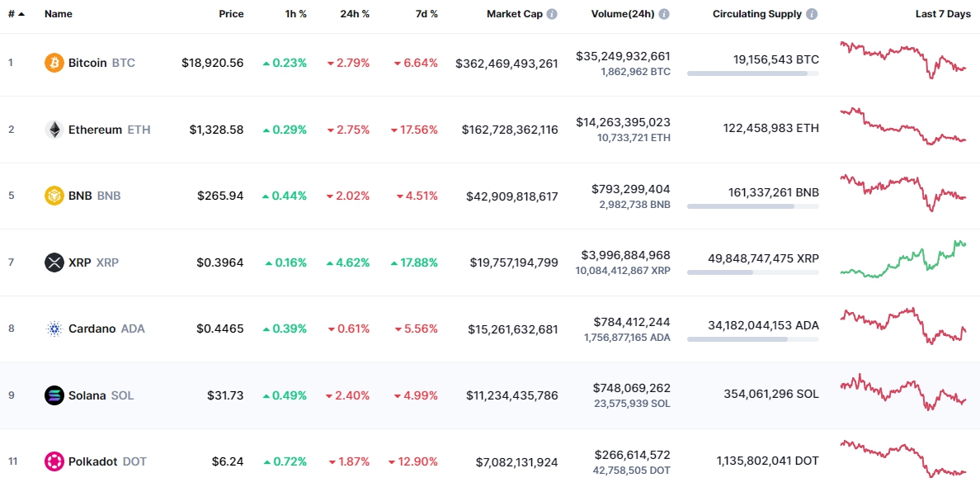Click Solana price $31.73
The width and height of the screenshot is (980, 492).
tap(226, 395)
